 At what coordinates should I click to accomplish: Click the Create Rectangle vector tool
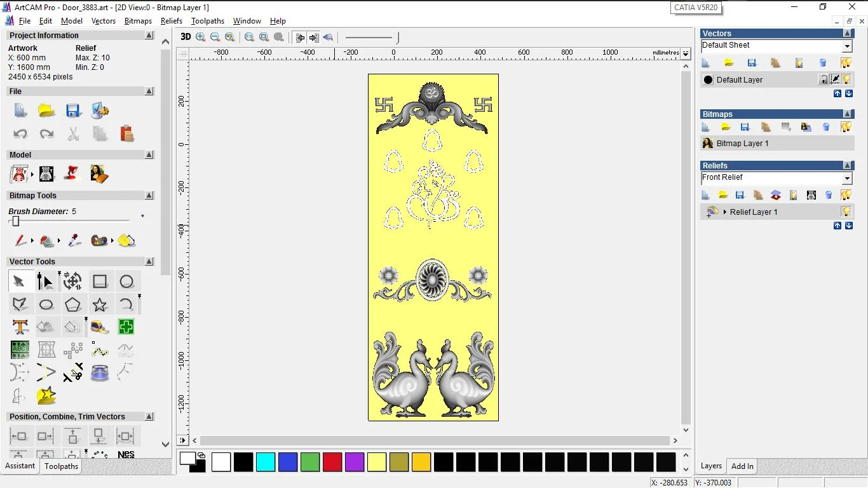[100, 281]
